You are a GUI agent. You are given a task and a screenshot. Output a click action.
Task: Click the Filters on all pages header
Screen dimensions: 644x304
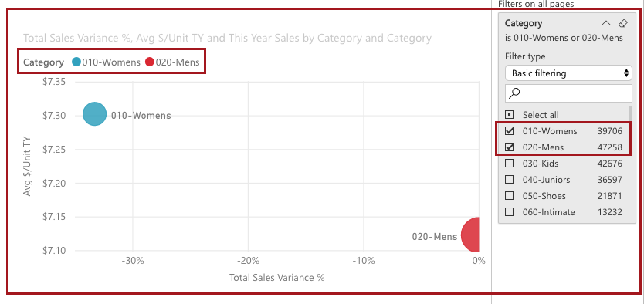tap(536, 4)
